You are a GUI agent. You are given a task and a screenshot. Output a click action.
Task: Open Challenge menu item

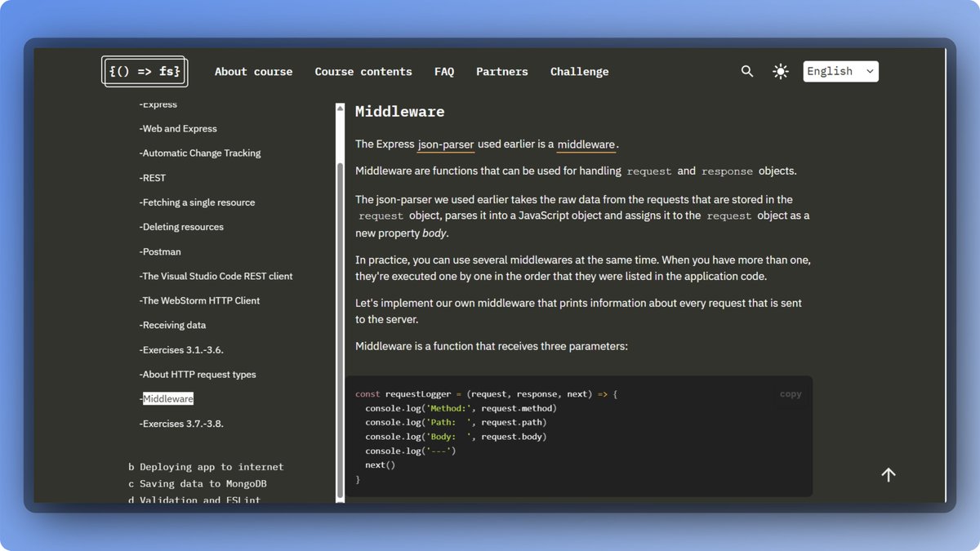pos(579,71)
